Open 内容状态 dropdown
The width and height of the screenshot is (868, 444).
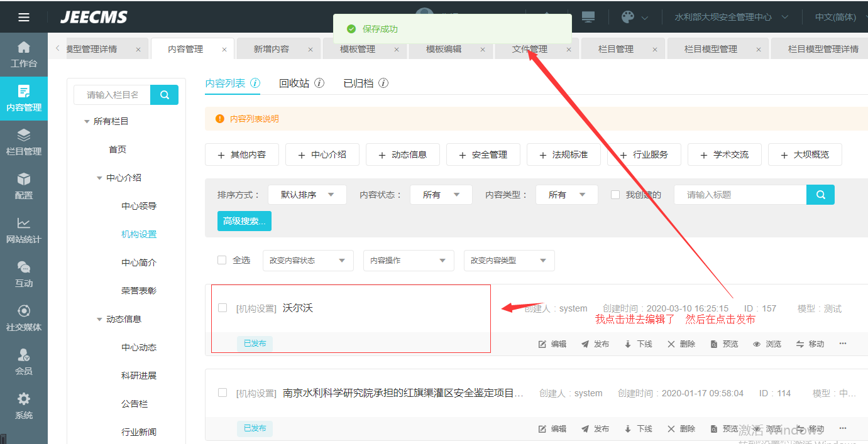click(441, 195)
